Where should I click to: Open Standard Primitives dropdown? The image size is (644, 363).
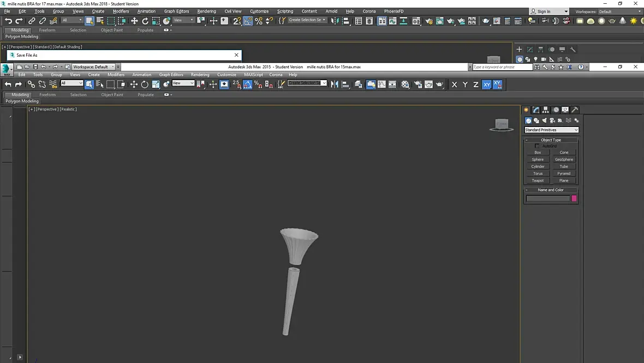(552, 130)
